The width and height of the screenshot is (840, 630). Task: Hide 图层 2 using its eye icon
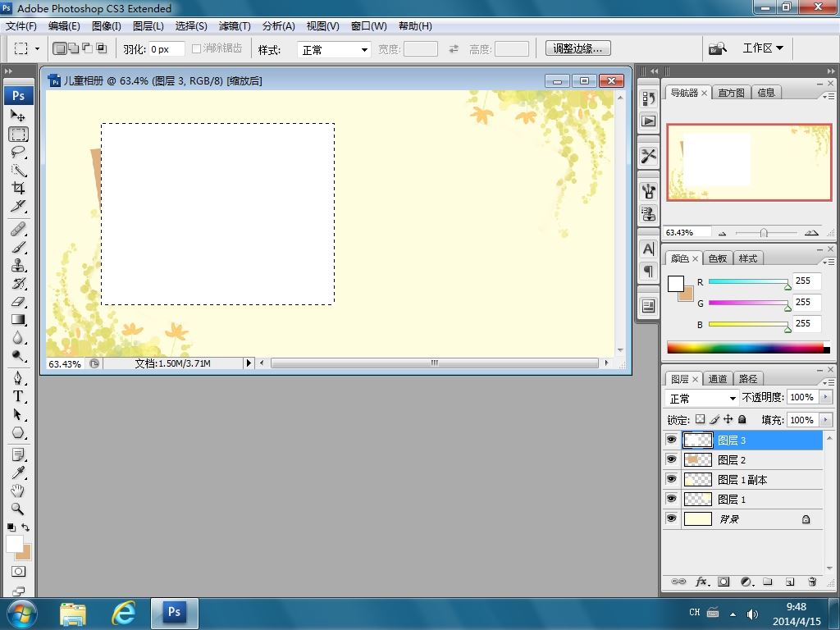671,459
